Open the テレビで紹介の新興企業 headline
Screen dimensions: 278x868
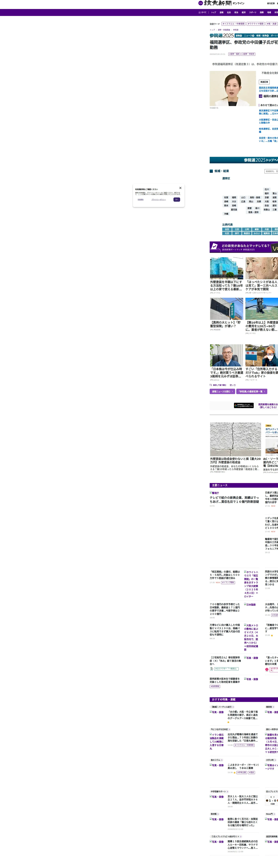pyautogui.click(x=234, y=500)
